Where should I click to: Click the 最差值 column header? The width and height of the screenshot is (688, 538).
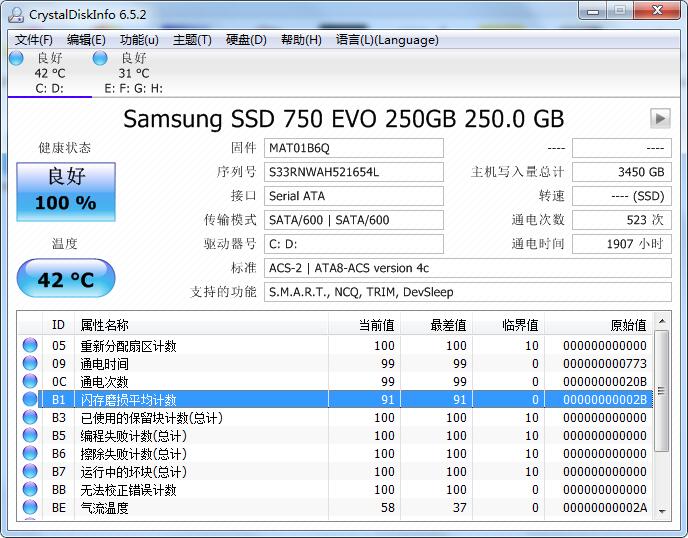(437, 325)
